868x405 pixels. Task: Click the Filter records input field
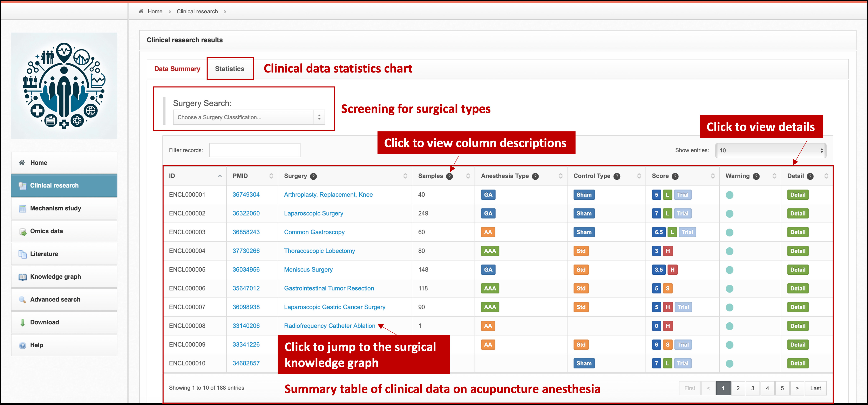point(254,150)
